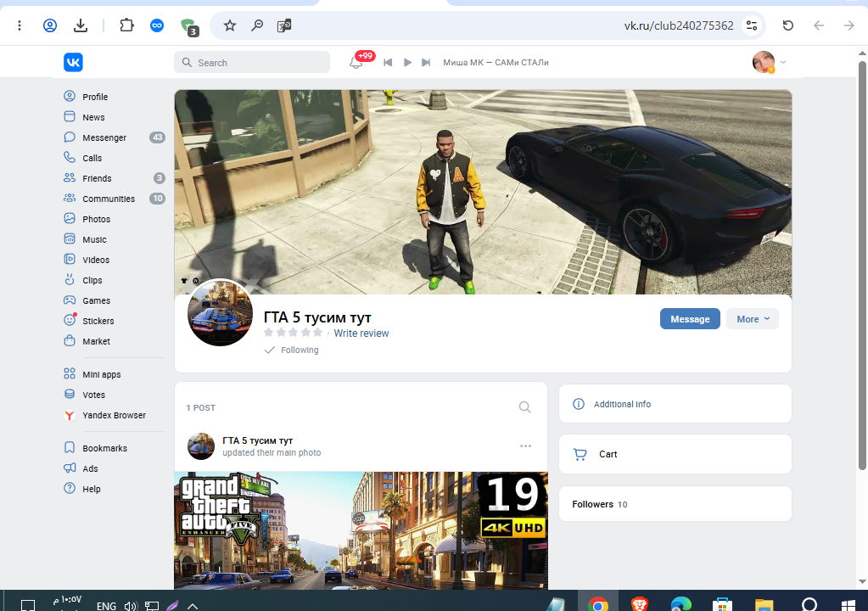The width and height of the screenshot is (868, 611).
Task: Open Additional info panel
Action: (x=675, y=404)
